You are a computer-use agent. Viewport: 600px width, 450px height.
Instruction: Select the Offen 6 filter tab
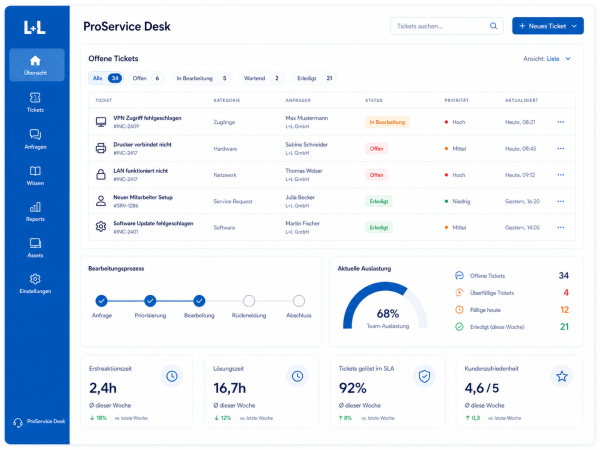point(146,78)
